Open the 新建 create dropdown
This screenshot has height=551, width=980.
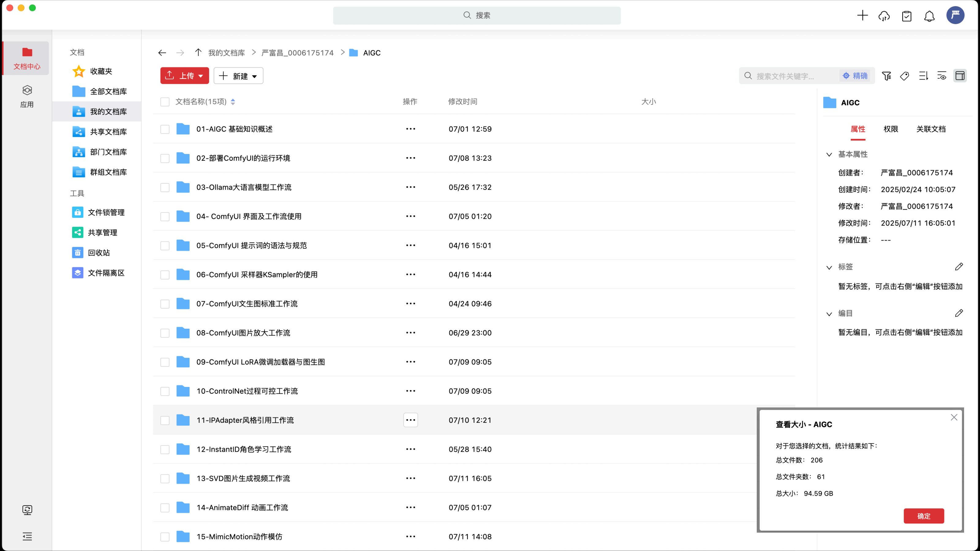(x=239, y=76)
